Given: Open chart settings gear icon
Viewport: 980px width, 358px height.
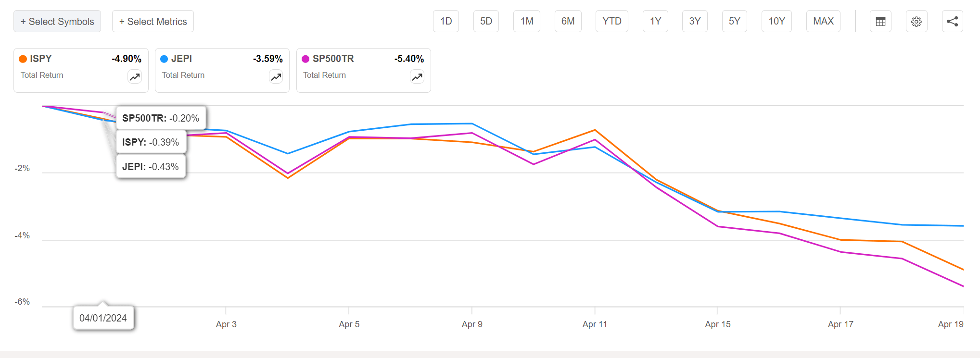Looking at the screenshot, I should (916, 22).
